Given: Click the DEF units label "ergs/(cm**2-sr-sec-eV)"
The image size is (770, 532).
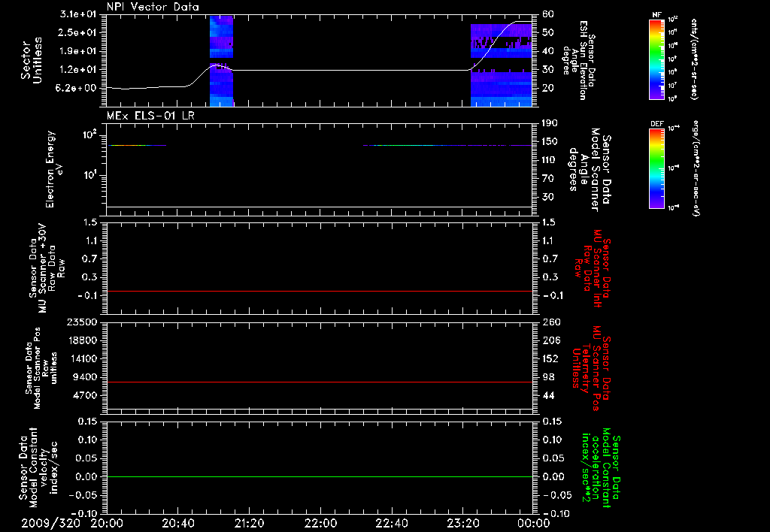Looking at the screenshot, I should coord(696,168).
